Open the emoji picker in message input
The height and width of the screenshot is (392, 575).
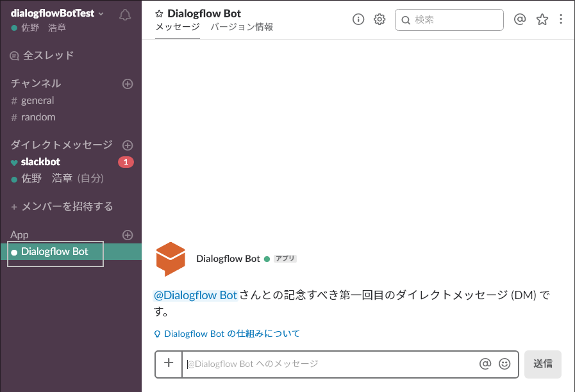[x=503, y=363]
